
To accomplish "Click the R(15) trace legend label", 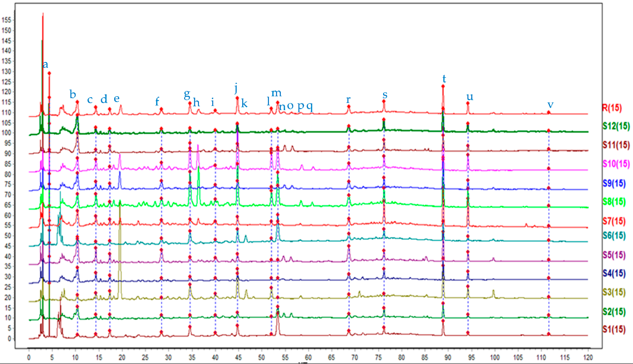I will 612,108.
